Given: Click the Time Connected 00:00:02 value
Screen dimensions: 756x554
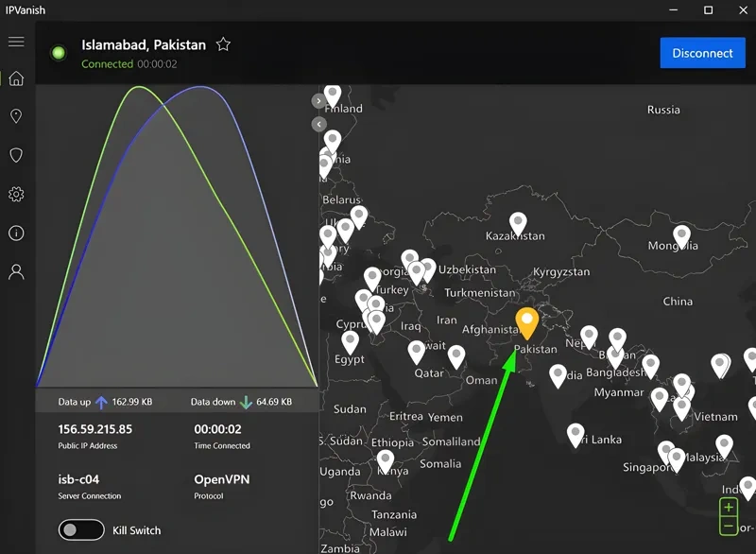Looking at the screenshot, I should pyautogui.click(x=217, y=429).
